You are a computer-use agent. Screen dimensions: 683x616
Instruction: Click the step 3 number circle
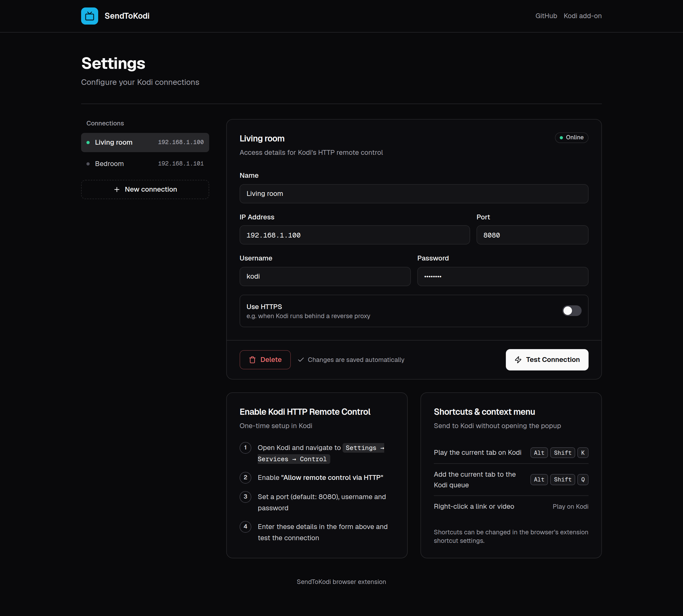click(245, 497)
